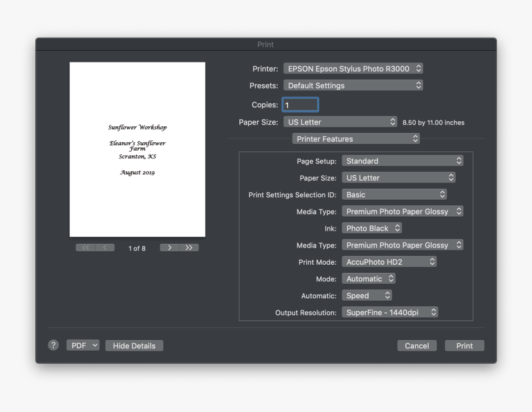Cancel the print dialog

point(416,346)
